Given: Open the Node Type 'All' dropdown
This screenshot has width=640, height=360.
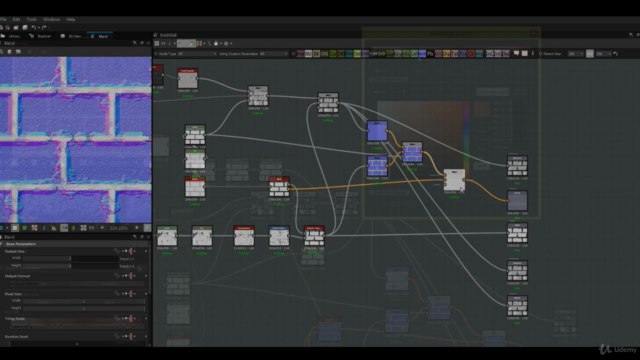Looking at the screenshot, I should pyautogui.click(x=197, y=53).
